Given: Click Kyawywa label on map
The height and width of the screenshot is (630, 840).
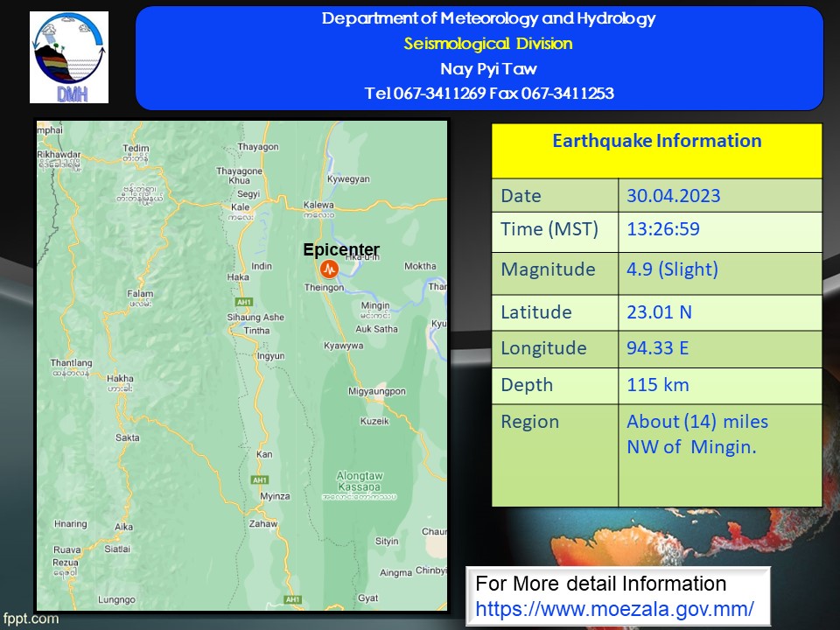Looking at the screenshot, I should pyautogui.click(x=343, y=346).
